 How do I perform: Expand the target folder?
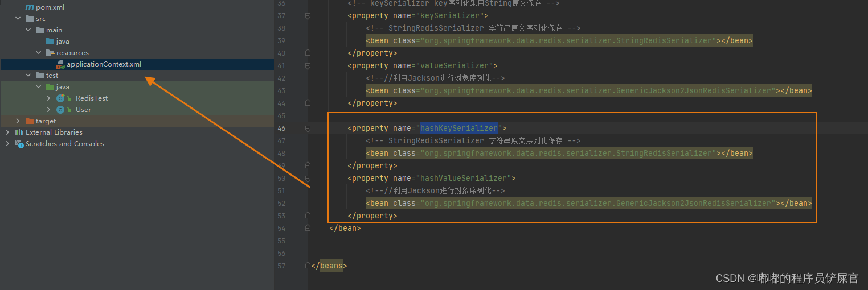tap(18, 121)
